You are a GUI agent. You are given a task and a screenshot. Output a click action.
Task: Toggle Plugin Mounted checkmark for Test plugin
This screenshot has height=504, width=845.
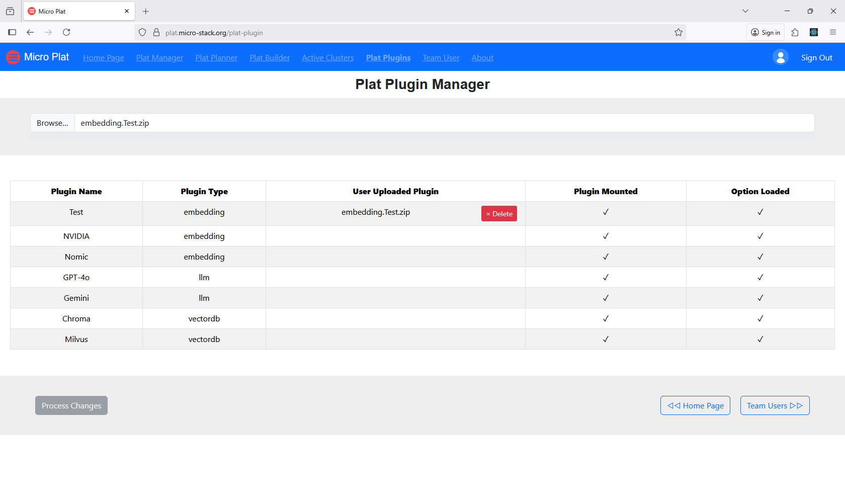pyautogui.click(x=606, y=213)
